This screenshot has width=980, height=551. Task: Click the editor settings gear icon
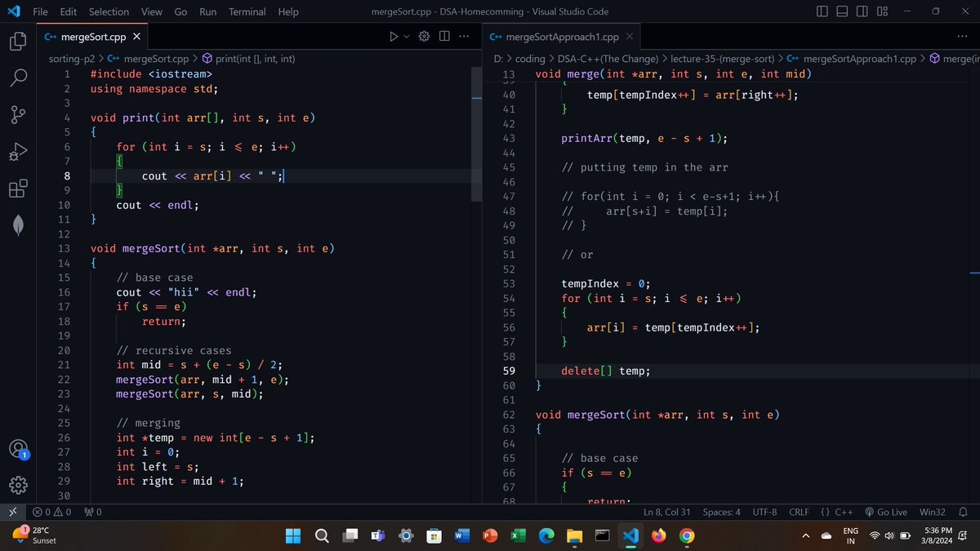pyautogui.click(x=424, y=37)
